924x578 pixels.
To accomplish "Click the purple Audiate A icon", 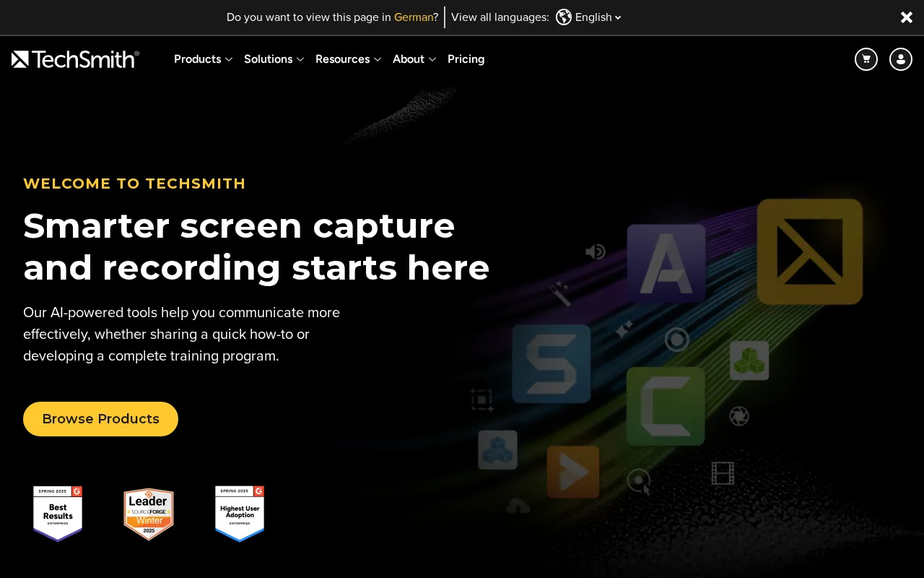I will tap(666, 263).
